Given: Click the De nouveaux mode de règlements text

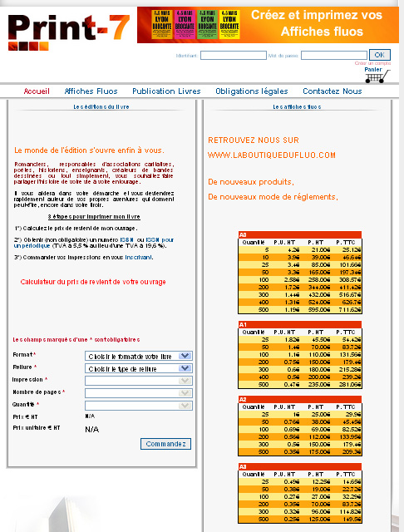Looking at the screenshot, I should point(273,197).
